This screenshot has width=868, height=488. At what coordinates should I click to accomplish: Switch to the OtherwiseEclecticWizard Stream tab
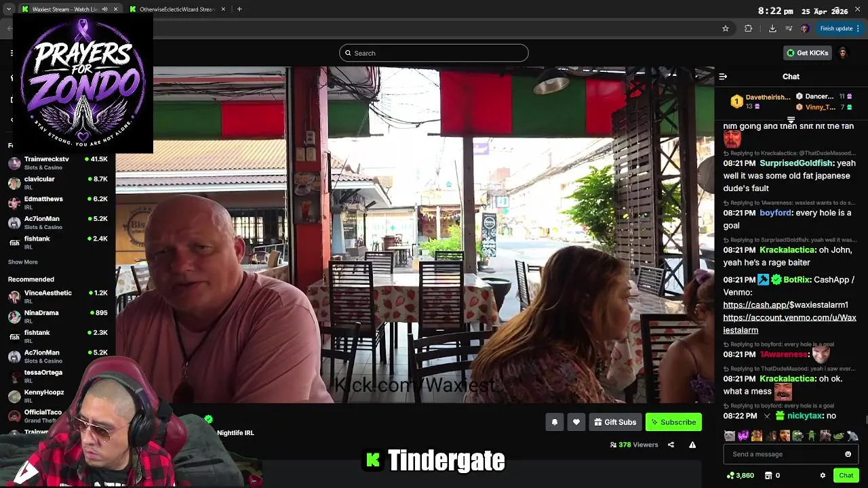(176, 9)
